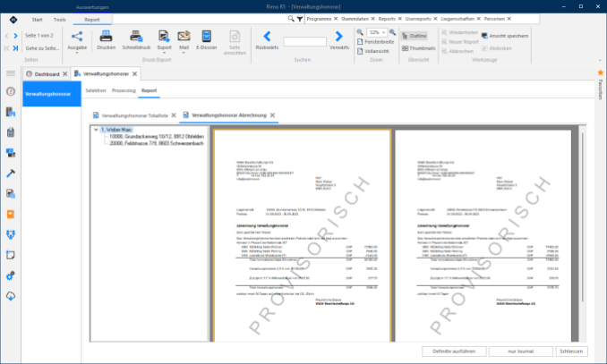Open the sidebar calculator icon
This screenshot has width=607, height=364.
pos(11,132)
